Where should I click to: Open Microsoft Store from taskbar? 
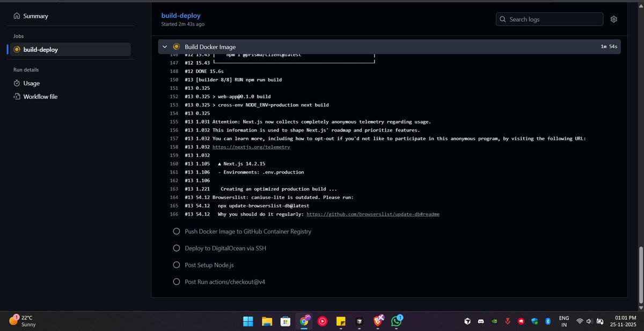[x=286, y=321]
